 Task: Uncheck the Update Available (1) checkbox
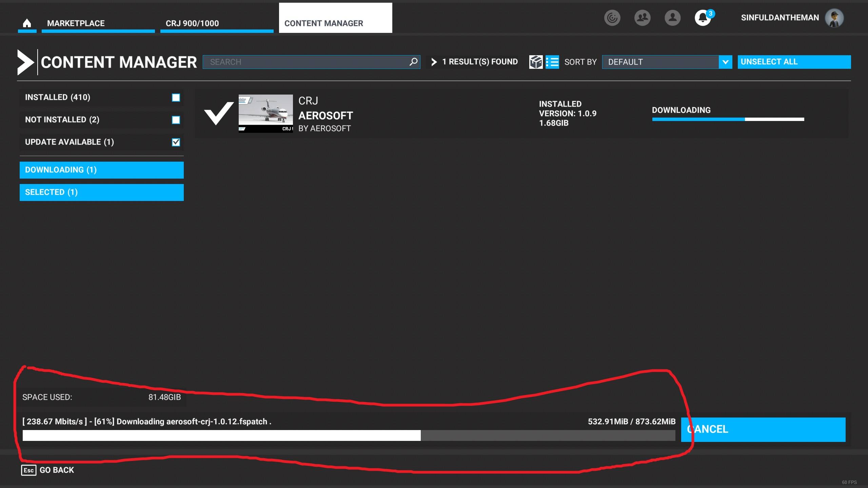(176, 142)
